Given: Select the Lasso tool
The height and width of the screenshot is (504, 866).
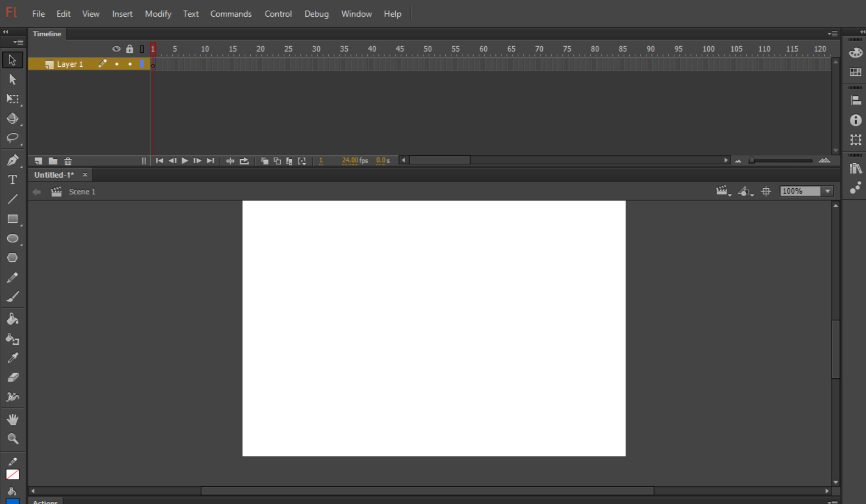Looking at the screenshot, I should point(12,138).
